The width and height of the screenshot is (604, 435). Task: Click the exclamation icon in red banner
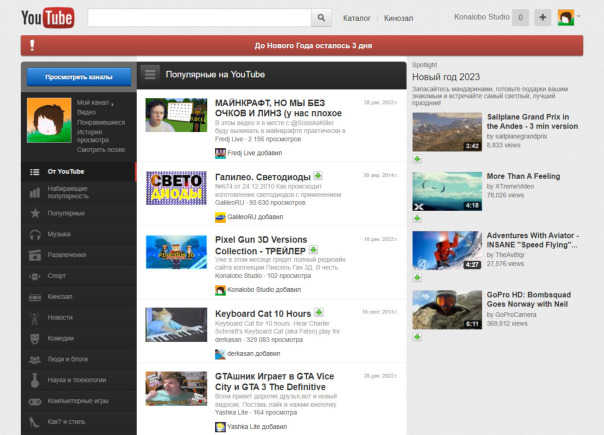33,45
